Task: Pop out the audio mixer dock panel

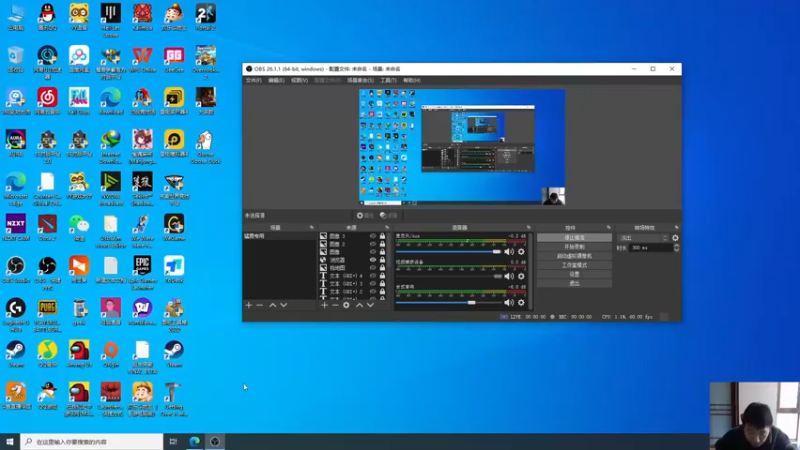Action: [x=529, y=228]
